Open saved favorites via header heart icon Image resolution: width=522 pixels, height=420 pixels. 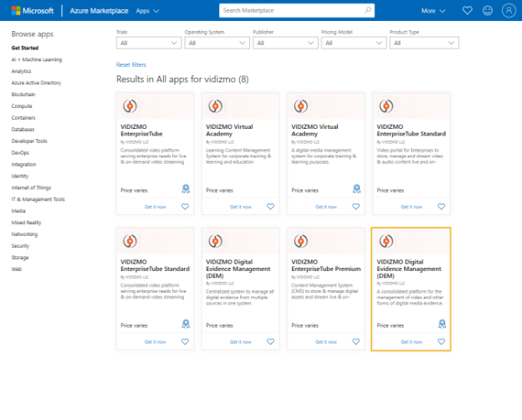point(467,11)
